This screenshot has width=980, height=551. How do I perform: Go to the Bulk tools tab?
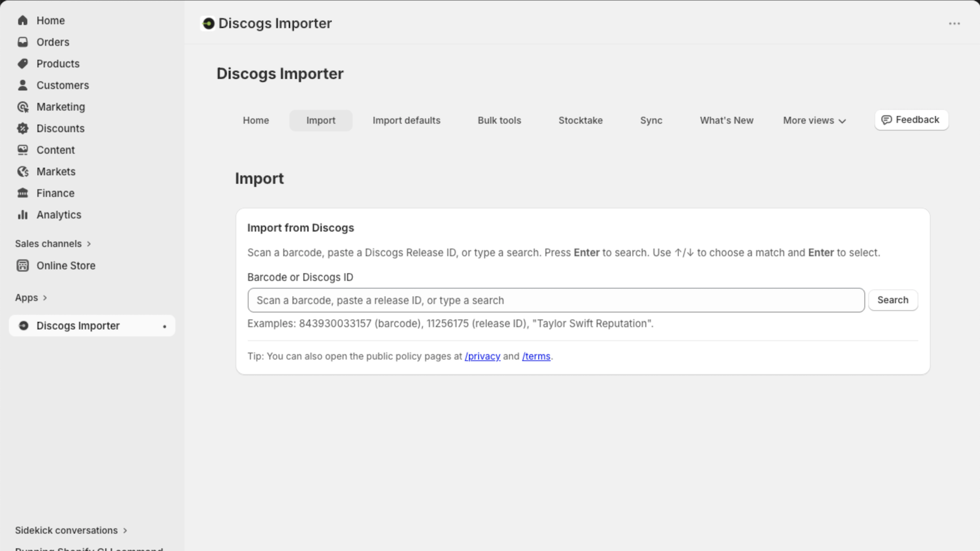point(499,121)
